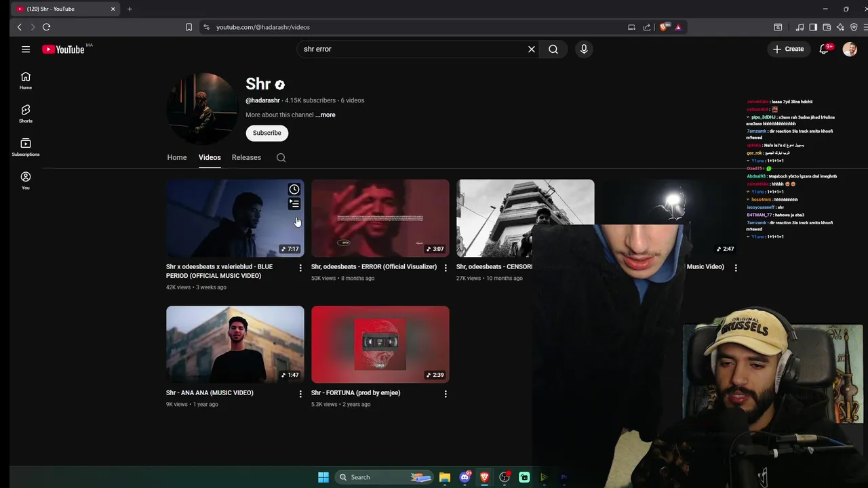
Task: Close the Shr - YouTube browser tab
Action: point(113,9)
